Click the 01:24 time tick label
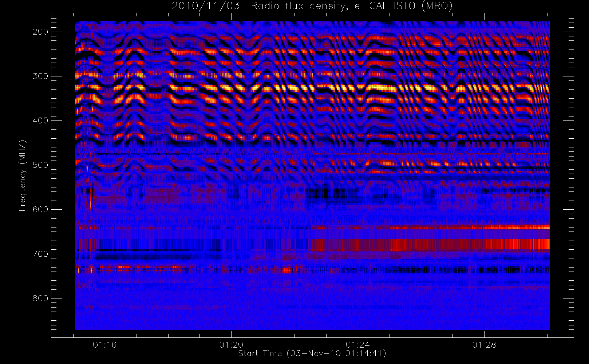589x364 pixels. tap(358, 345)
